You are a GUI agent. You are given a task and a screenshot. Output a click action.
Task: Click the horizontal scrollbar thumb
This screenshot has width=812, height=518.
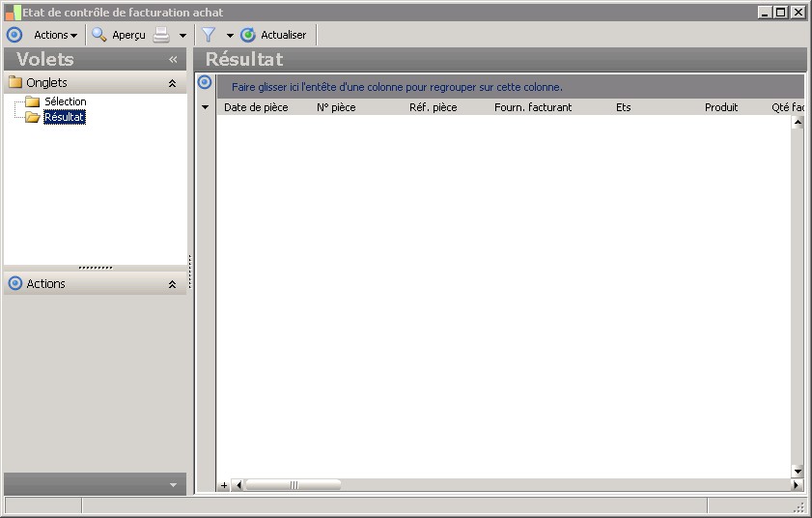(x=294, y=485)
